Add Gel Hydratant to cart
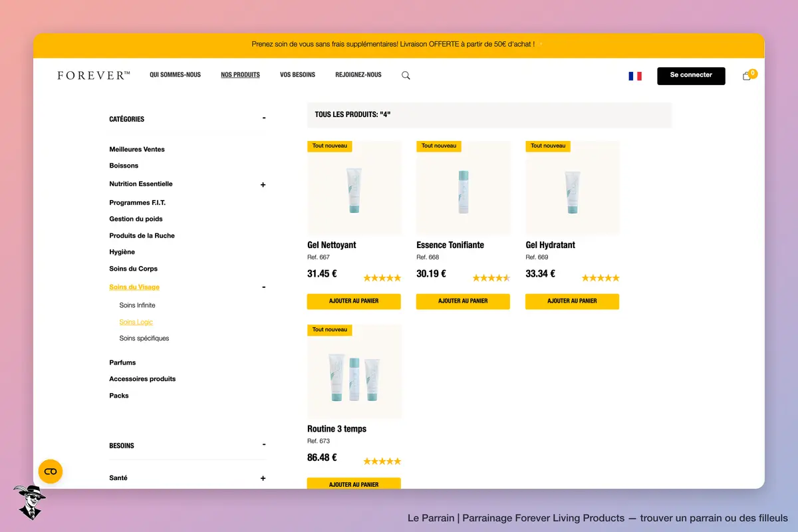Screen dimensions: 798x532 (x=572, y=301)
